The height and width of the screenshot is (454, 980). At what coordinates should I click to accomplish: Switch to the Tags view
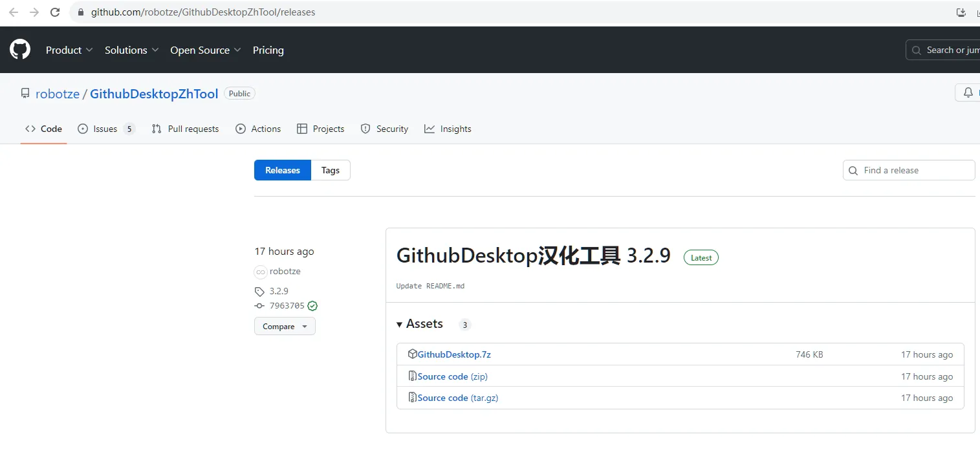click(331, 170)
